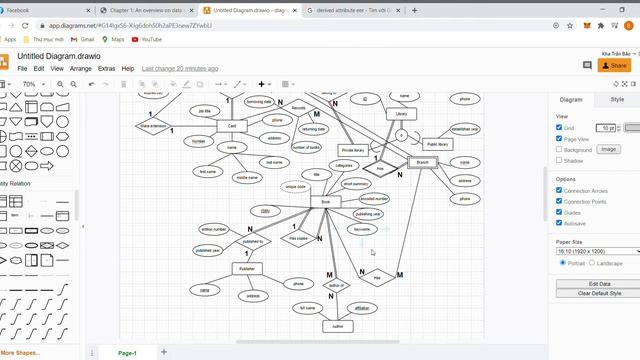Collapse the shapes sidebar with its splitter handle
The image size is (640, 360).
[x=83, y=226]
